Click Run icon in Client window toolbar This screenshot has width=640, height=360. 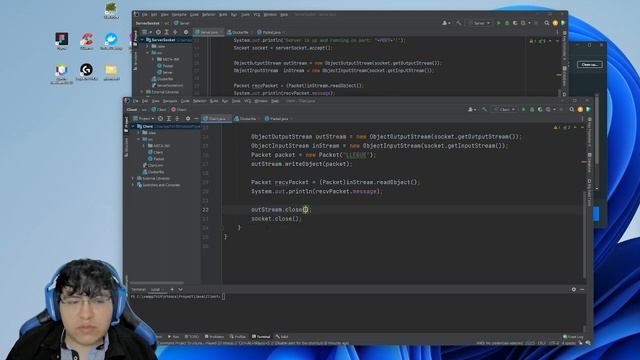click(x=524, y=109)
